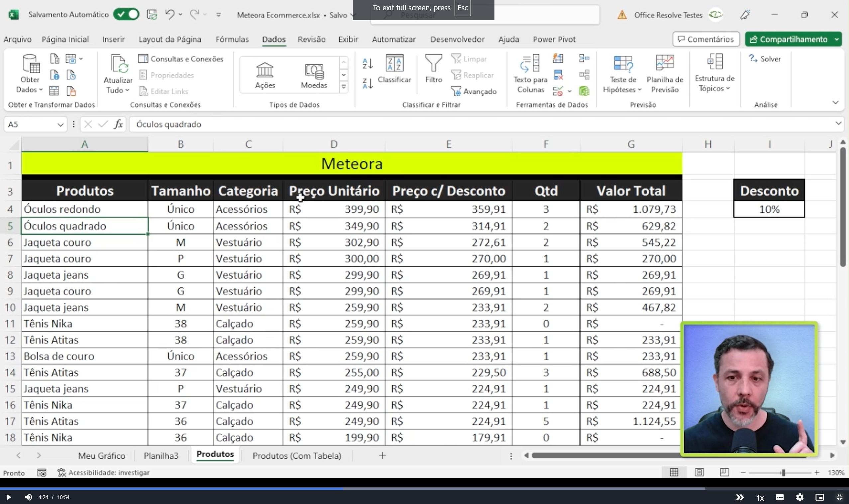Image resolution: width=849 pixels, height=504 pixels.
Task: Open video settings gear icon
Action: point(800,497)
